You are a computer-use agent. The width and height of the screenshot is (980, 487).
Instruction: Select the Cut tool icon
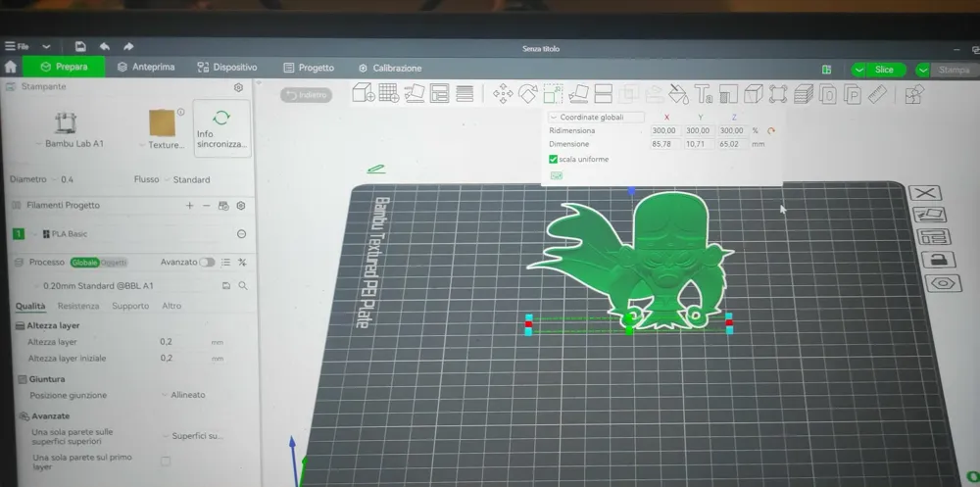coord(603,94)
